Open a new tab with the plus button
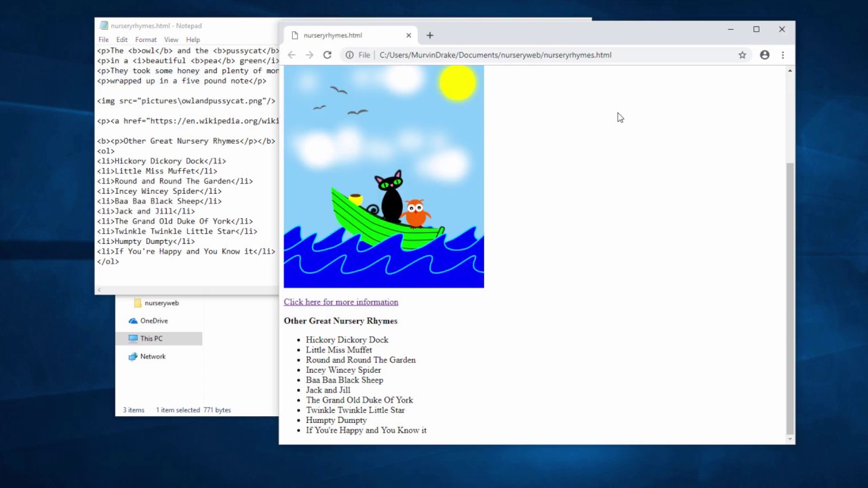The height and width of the screenshot is (488, 868). (x=429, y=35)
